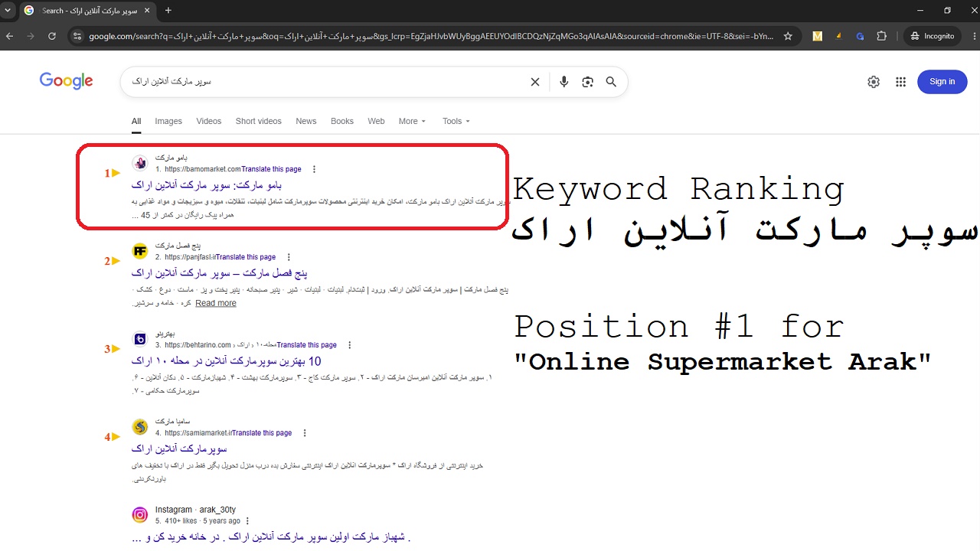Click the Incognito profile button

tap(932, 36)
